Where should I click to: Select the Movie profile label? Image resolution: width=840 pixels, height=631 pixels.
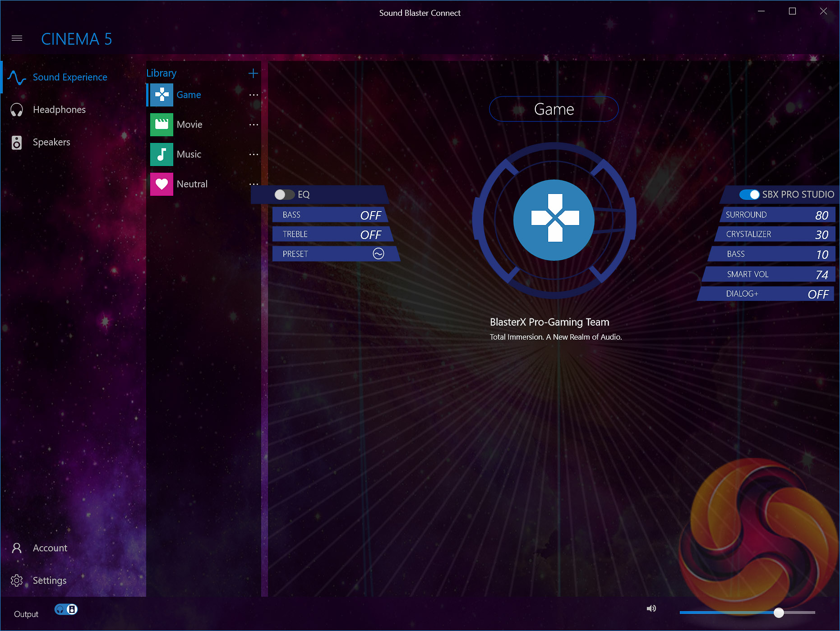click(x=189, y=124)
